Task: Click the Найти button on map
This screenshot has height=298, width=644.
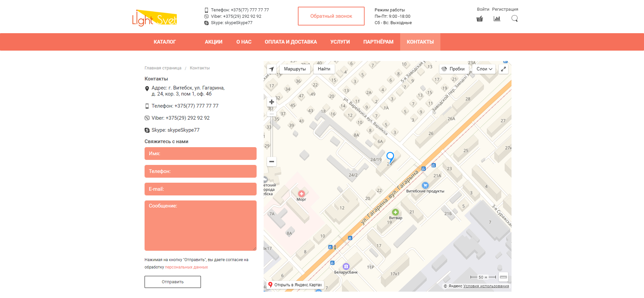Action: point(324,69)
